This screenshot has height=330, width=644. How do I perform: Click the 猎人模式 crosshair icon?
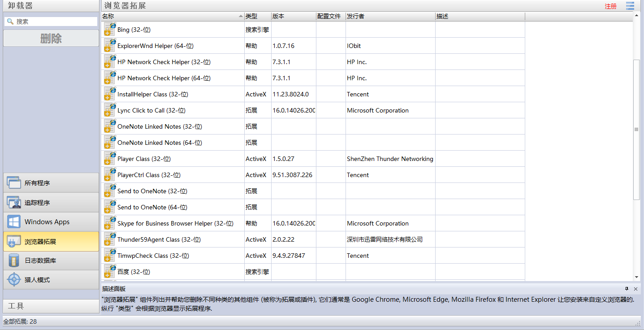pyautogui.click(x=14, y=280)
